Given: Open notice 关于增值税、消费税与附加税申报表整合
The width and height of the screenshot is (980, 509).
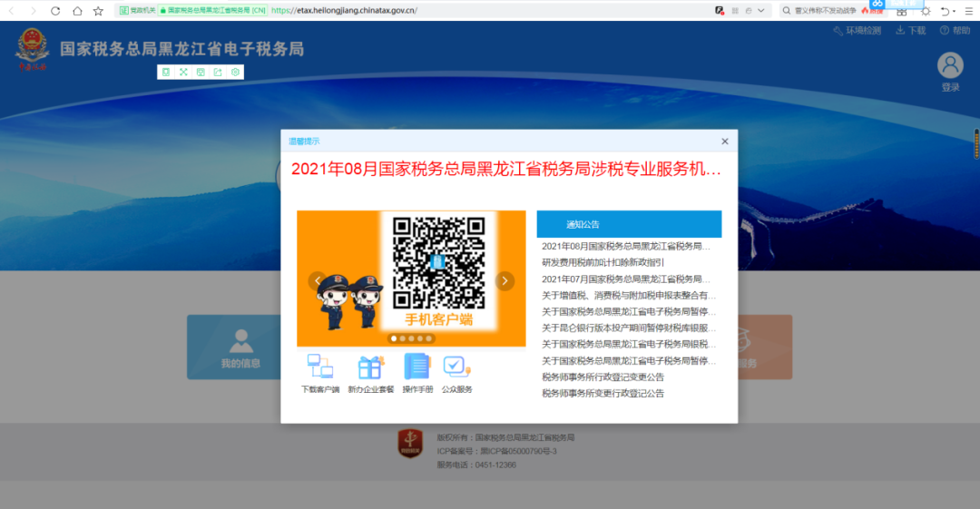Looking at the screenshot, I should click(x=629, y=295).
